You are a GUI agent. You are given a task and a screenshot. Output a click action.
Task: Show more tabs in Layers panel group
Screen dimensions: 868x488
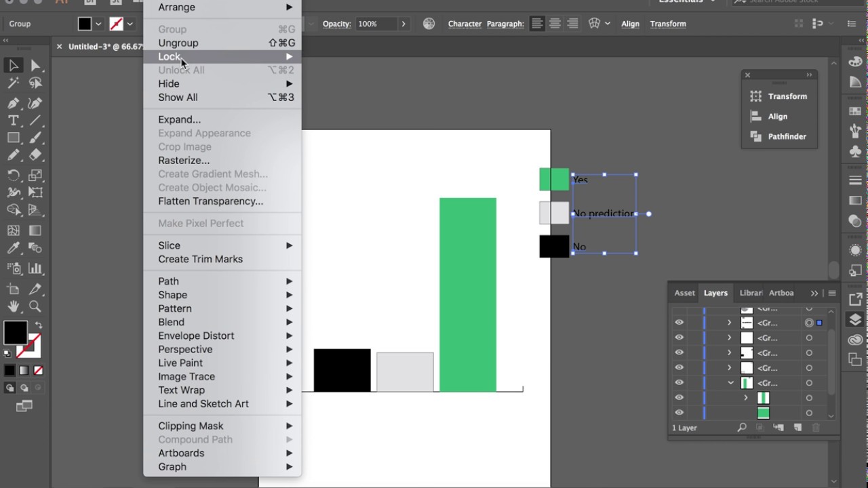(814, 293)
